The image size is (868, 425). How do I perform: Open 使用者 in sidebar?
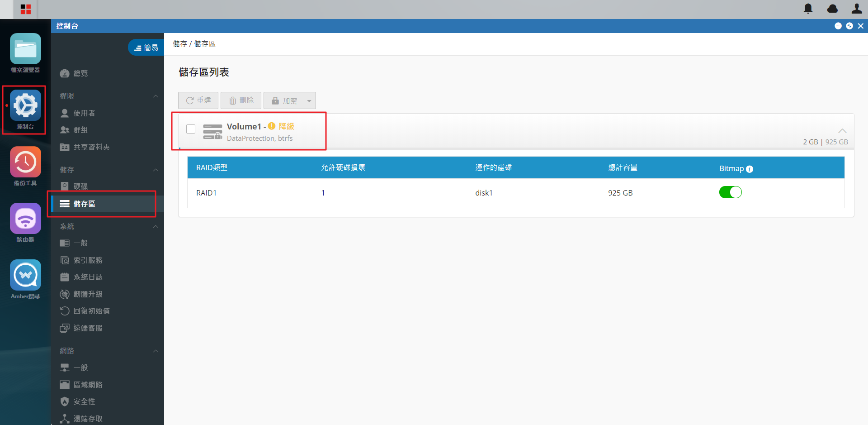tap(84, 113)
